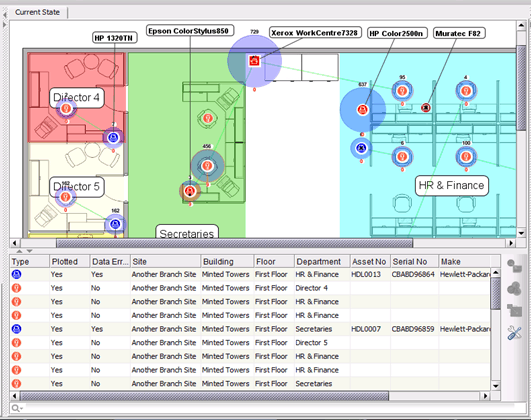531x420 pixels.
Task: Sort table by Serial No column header
Action: pos(414,261)
